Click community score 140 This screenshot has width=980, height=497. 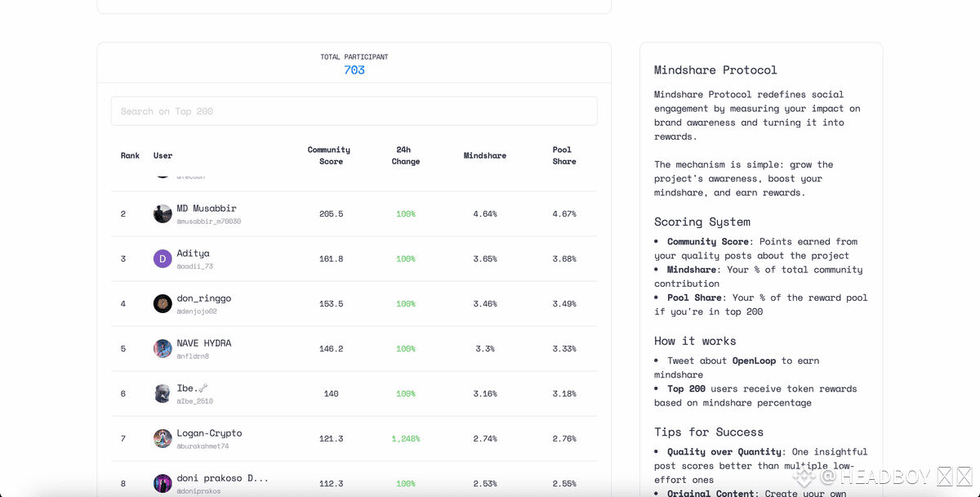[331, 394]
